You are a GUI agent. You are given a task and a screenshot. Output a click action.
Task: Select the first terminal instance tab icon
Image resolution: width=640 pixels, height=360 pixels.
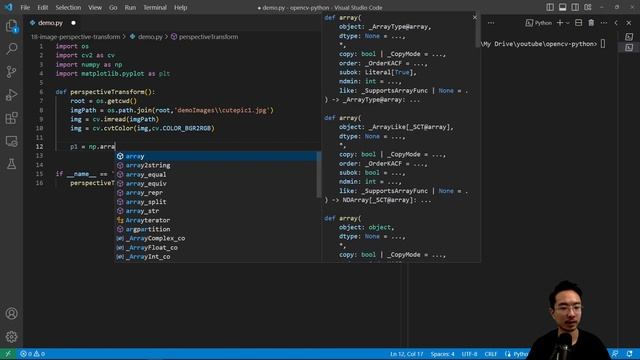coord(629,37)
